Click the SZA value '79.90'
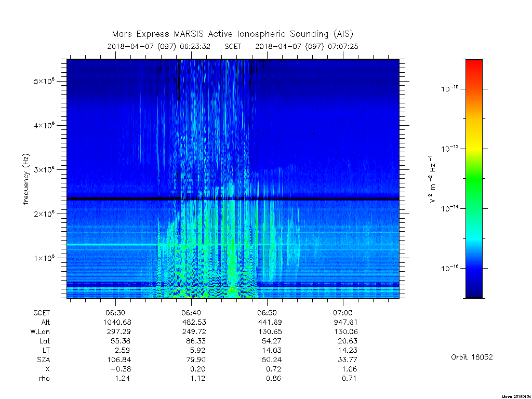The image size is (532, 399). point(196,360)
